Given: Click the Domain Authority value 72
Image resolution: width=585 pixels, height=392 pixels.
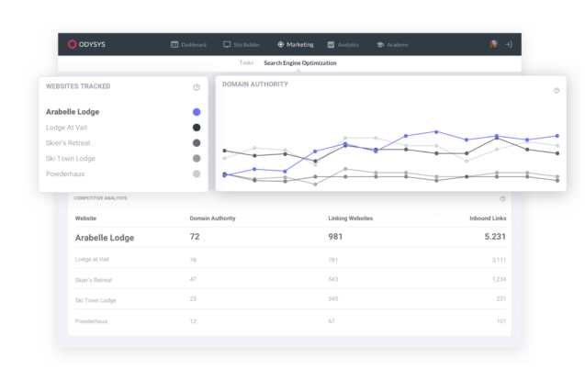Looking at the screenshot, I should click(x=195, y=237).
